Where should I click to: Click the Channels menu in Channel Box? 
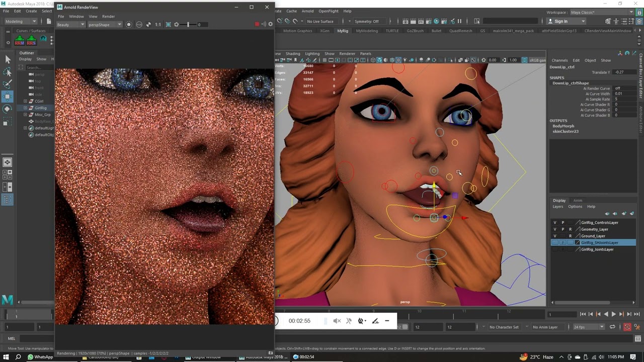pos(559,60)
